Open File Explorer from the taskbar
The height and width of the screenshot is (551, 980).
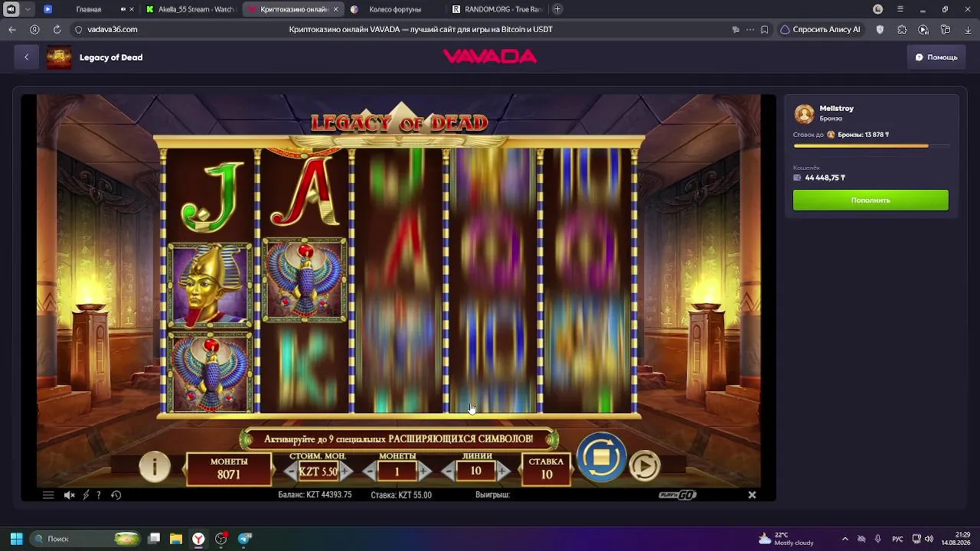point(176,539)
